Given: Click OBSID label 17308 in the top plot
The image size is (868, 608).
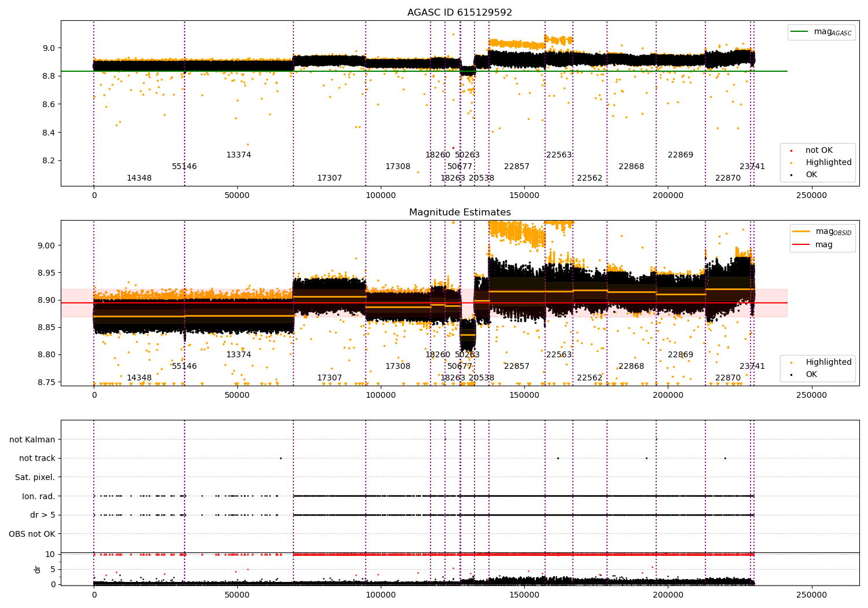Looking at the screenshot, I should [x=398, y=167].
